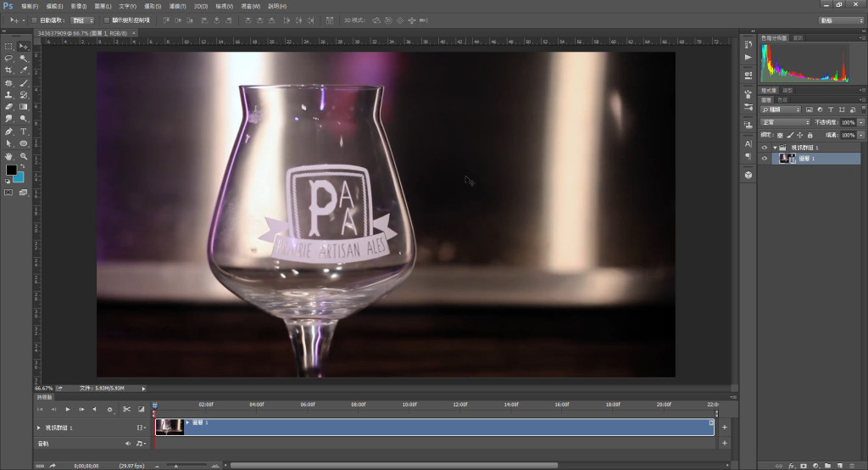Click the transition icon in timeline

[x=142, y=410]
